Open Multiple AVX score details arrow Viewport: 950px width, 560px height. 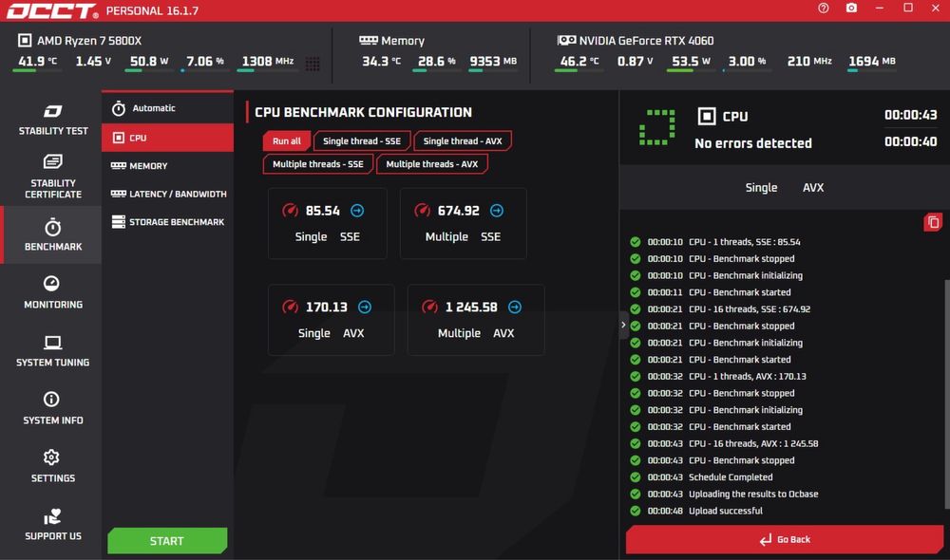coord(514,307)
